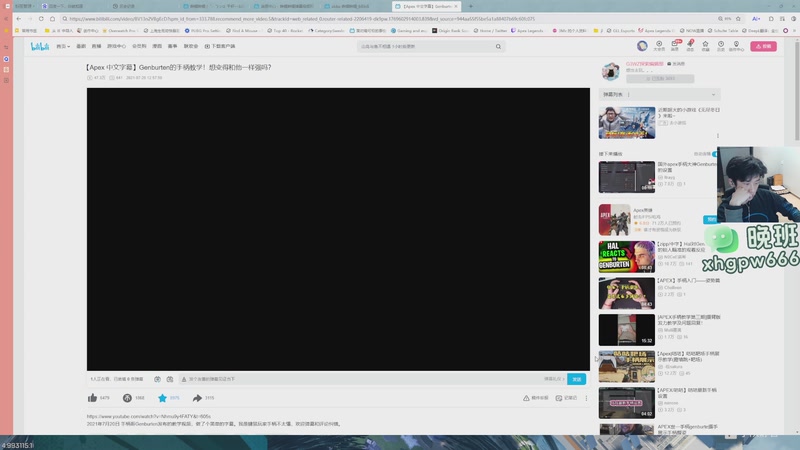This screenshot has width=800, height=450.
Task: Open options dots on ad video card
Action: pyautogui.click(x=718, y=136)
